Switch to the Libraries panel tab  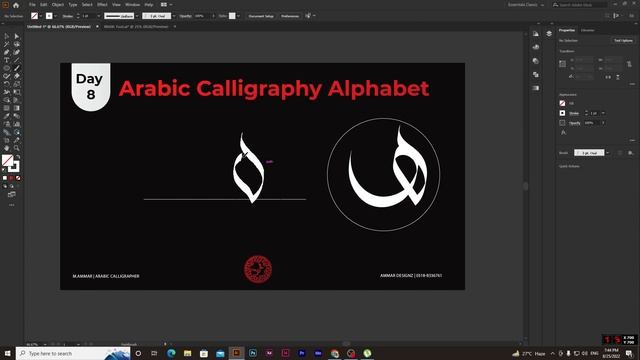588,30
